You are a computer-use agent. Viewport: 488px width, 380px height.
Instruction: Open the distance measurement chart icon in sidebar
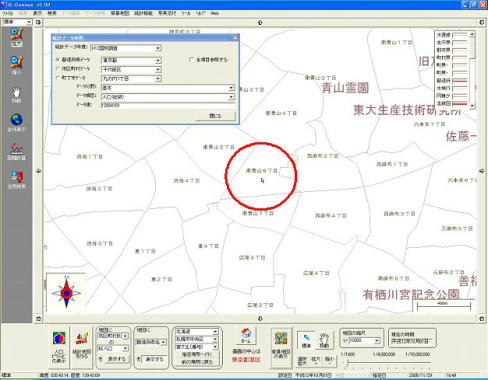click(x=16, y=152)
